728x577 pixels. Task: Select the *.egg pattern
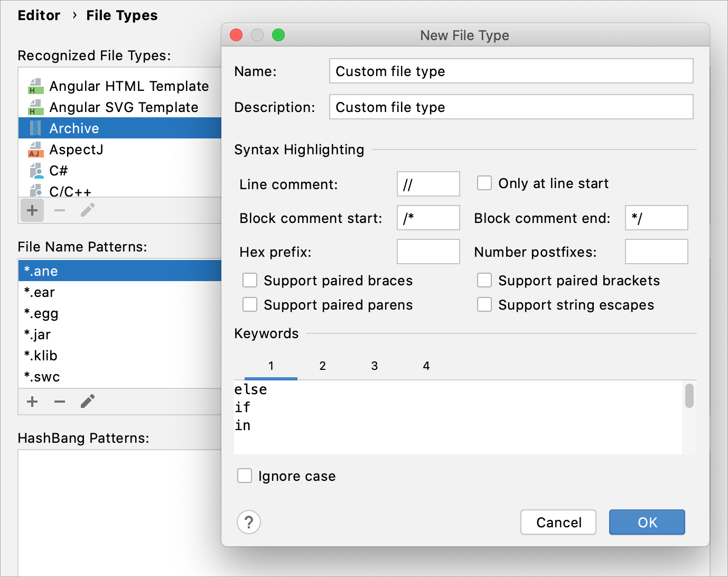click(x=120, y=313)
